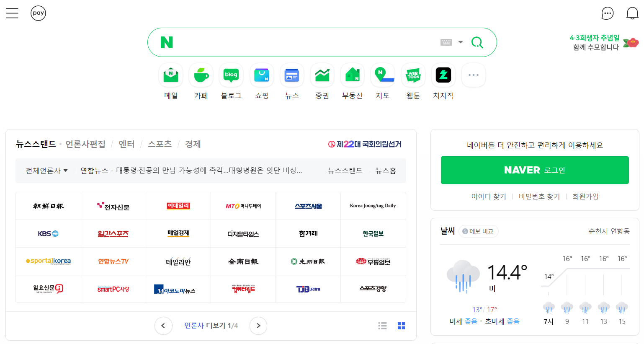This screenshot has width=644, height=344.
Task: Show next page of 언론사 더보기
Action: tap(258, 326)
